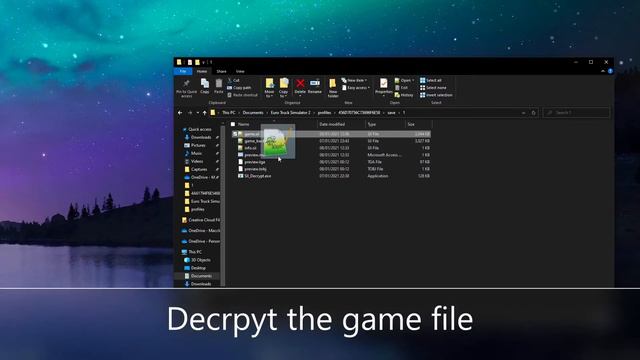Open the Move to dropdown
The image size is (640, 360).
[269, 88]
